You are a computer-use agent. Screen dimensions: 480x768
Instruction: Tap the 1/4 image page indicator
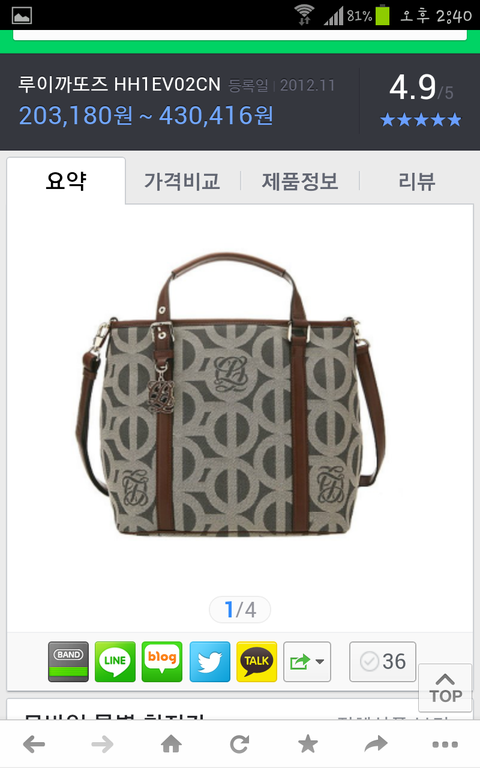pos(240,610)
